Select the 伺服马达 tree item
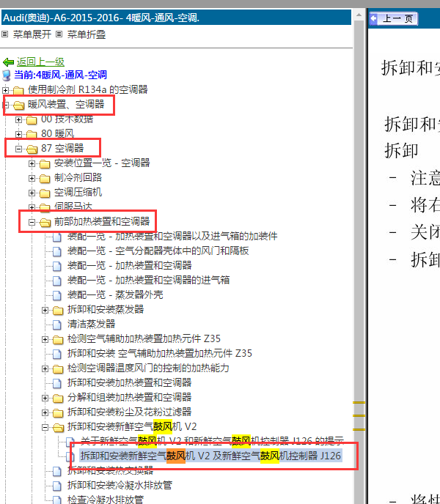 (73, 207)
